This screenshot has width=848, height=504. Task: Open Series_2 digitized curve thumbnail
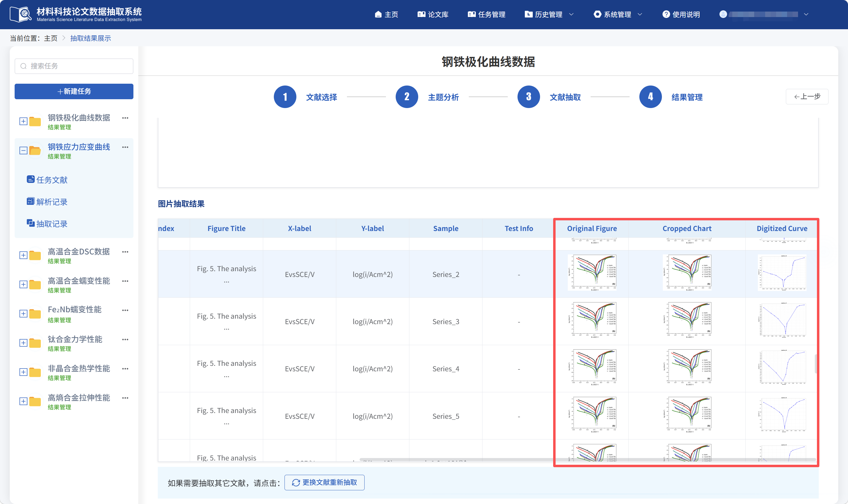tap(782, 273)
